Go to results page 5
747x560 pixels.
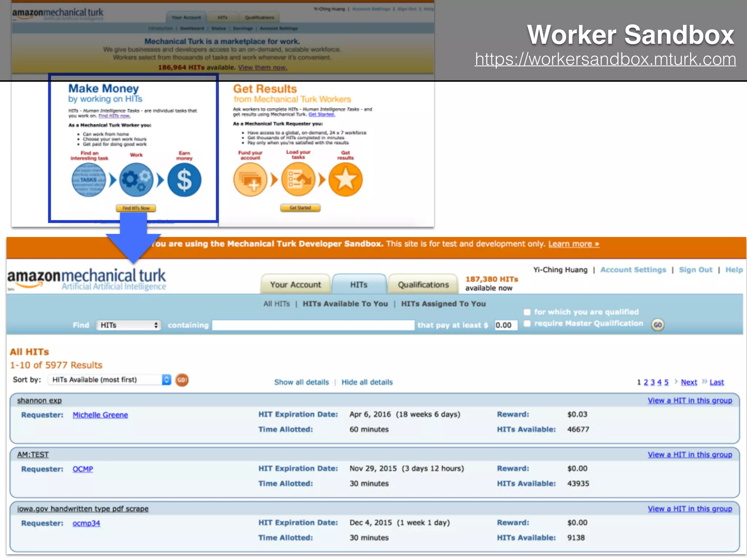(x=666, y=382)
